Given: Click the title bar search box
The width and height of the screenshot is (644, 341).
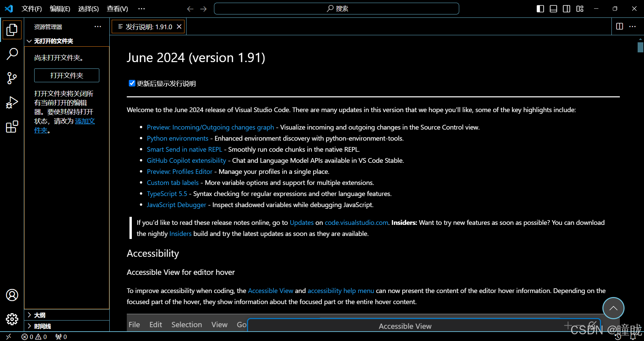Looking at the screenshot, I should click(336, 9).
